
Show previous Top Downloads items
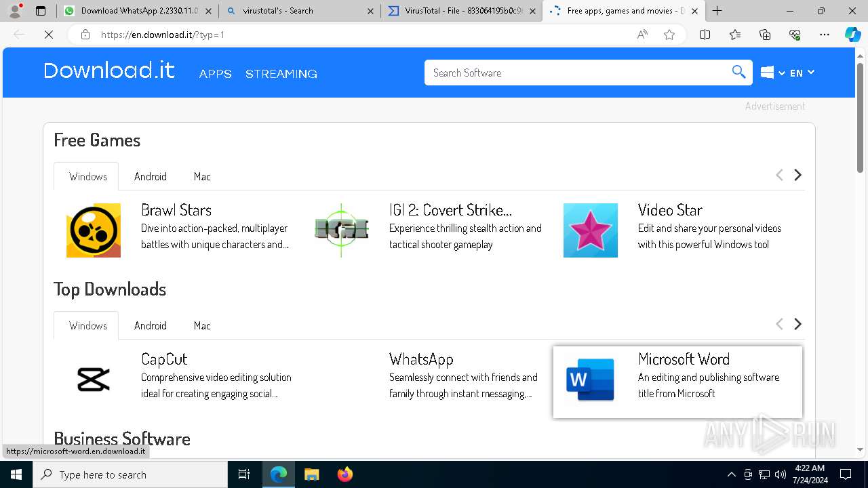click(779, 324)
